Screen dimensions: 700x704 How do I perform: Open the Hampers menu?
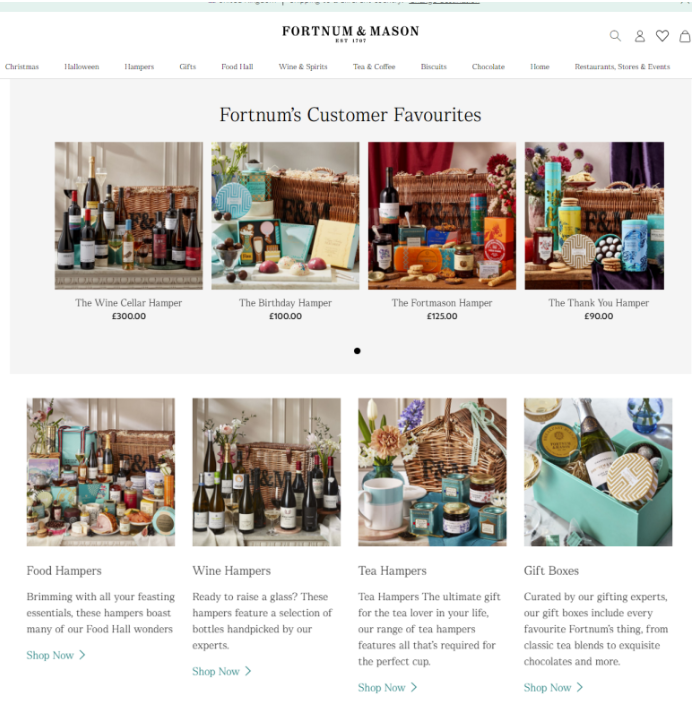(x=139, y=66)
